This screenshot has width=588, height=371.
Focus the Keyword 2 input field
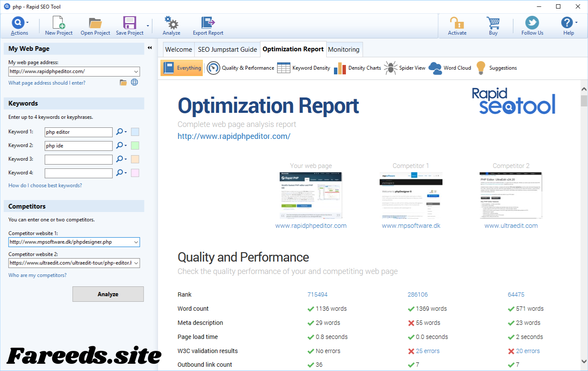click(79, 146)
